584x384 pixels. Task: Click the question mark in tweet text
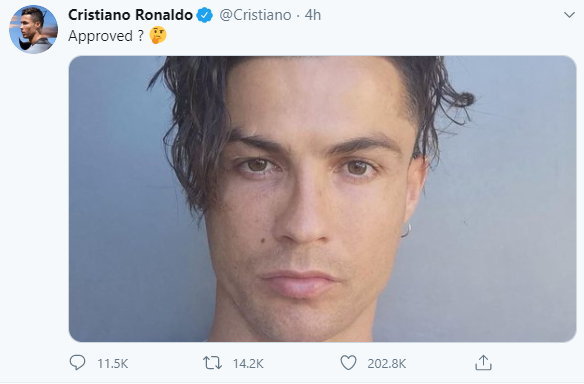tap(140, 36)
